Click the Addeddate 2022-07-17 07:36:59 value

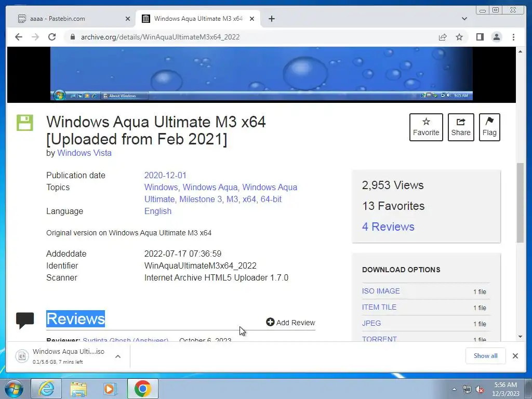[x=182, y=254]
